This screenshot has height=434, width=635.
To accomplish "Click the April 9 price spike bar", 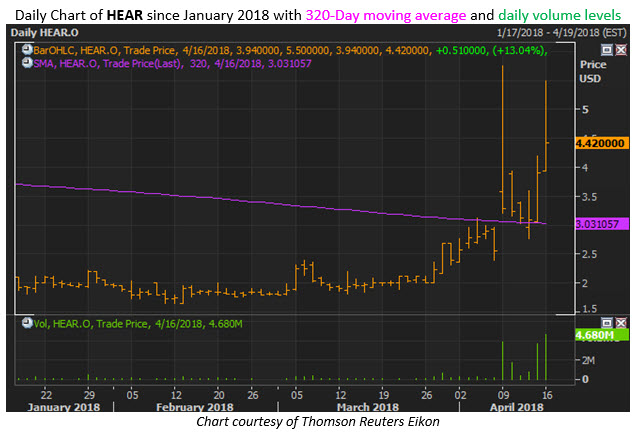I will tap(503, 140).
